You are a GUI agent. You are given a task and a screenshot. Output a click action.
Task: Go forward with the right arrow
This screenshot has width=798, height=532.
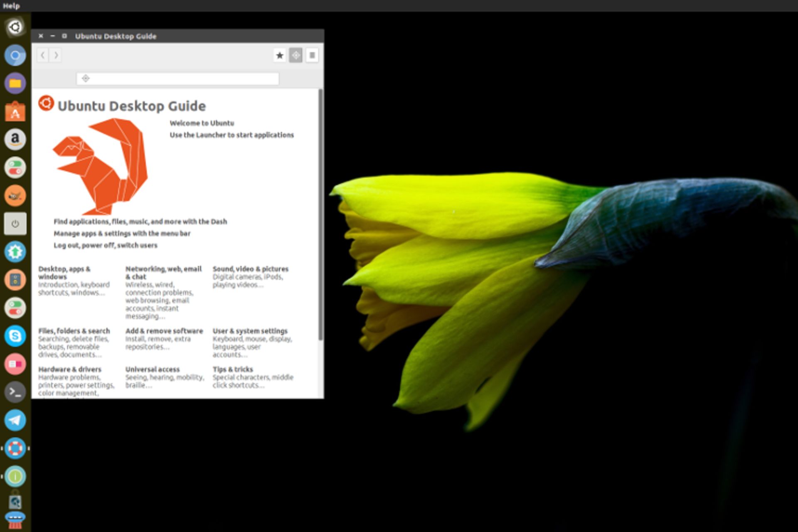(56, 55)
